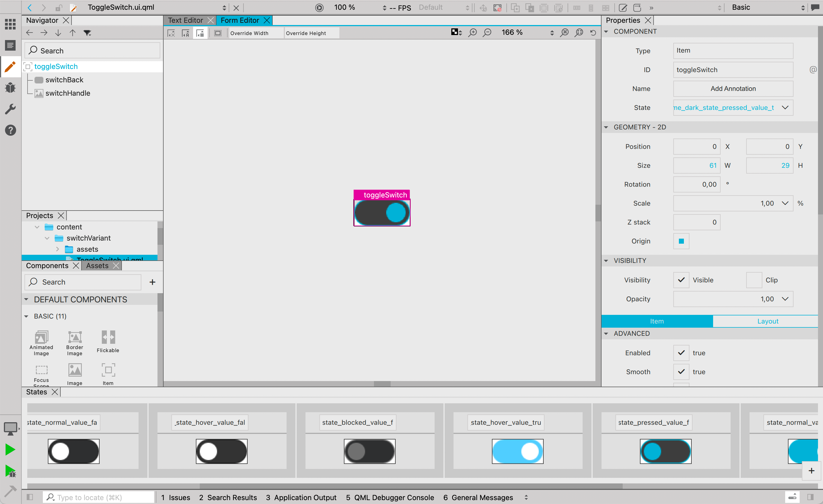823x504 pixels.
Task: Switch to the Layout tab
Action: click(x=768, y=321)
